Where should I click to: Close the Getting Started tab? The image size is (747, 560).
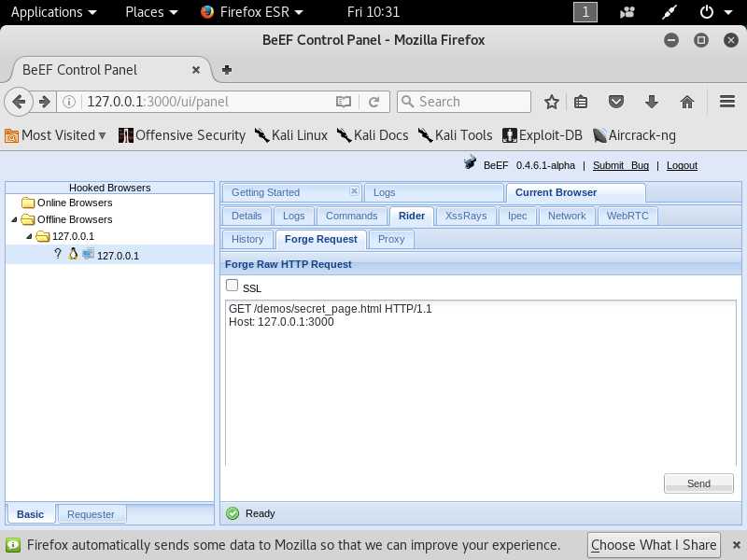coord(354,191)
